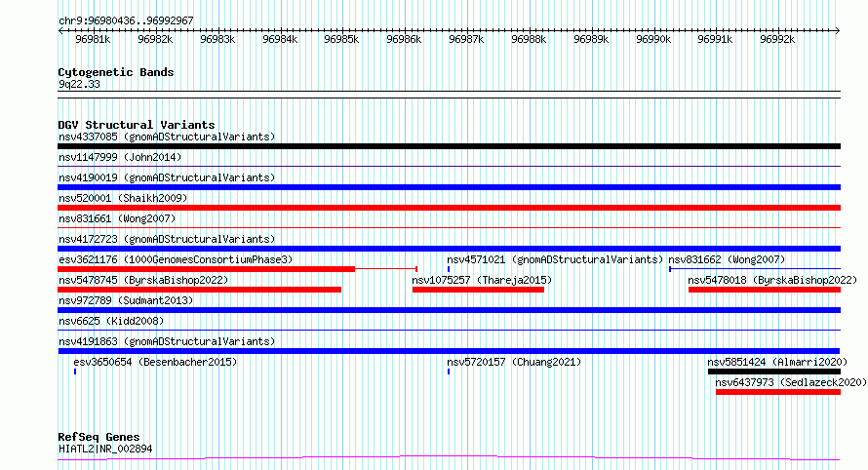Open the HIATL2|NR_002894 gene label
The width and height of the screenshot is (868, 470).
pos(105,449)
